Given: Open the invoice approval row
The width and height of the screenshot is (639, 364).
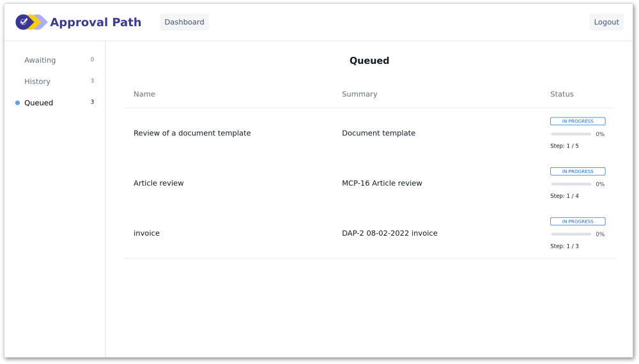Looking at the screenshot, I should 369,233.
